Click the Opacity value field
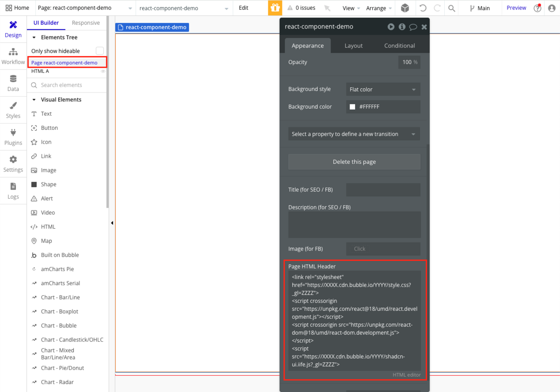Image resolution: width=560 pixels, height=392 pixels. (409, 62)
